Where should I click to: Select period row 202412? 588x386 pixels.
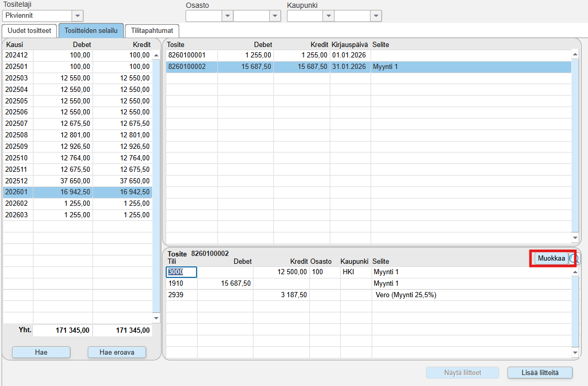point(78,55)
